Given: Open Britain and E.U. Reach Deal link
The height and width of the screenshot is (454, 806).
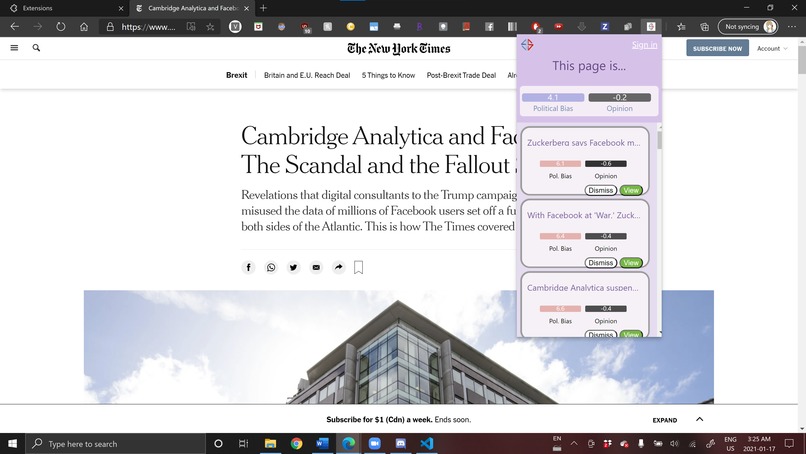Looking at the screenshot, I should [307, 75].
